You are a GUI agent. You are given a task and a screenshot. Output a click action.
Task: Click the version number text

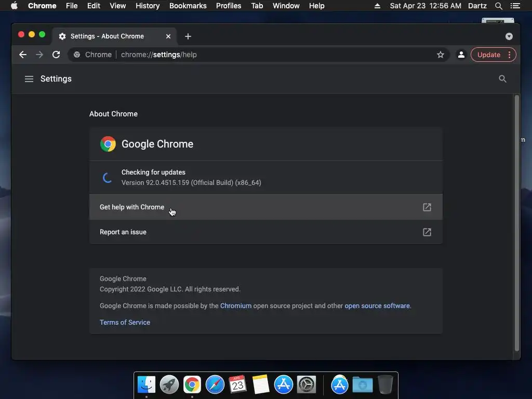coord(191,182)
